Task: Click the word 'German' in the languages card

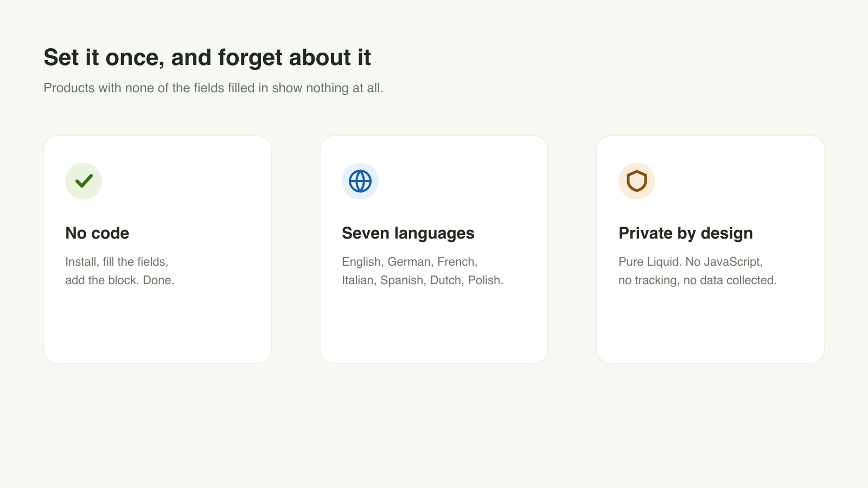Action: tap(409, 262)
